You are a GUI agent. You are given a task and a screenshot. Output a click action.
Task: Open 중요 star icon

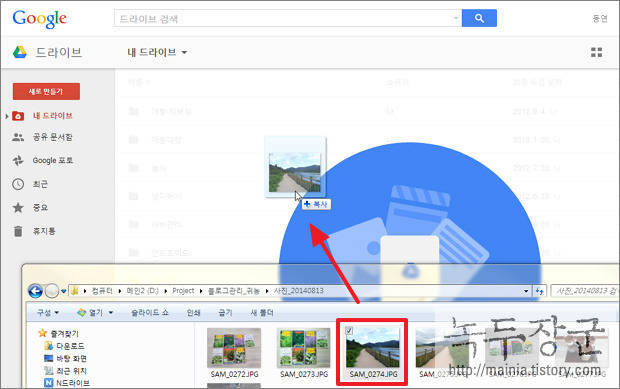coord(18,208)
